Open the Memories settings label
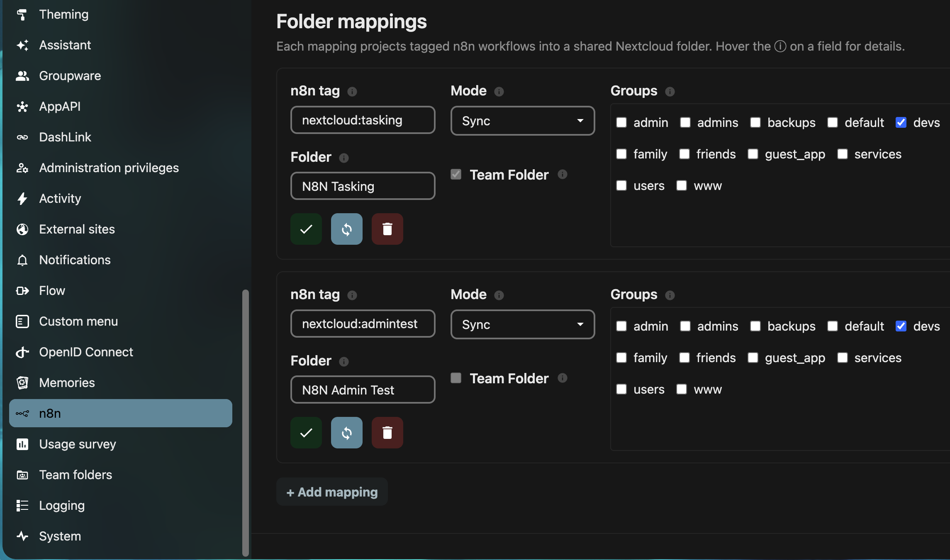950x560 pixels. (67, 383)
